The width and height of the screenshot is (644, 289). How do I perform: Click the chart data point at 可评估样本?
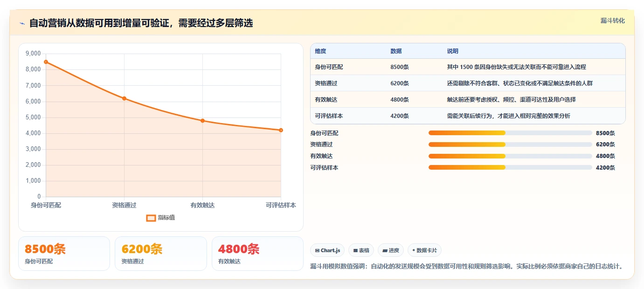click(281, 130)
